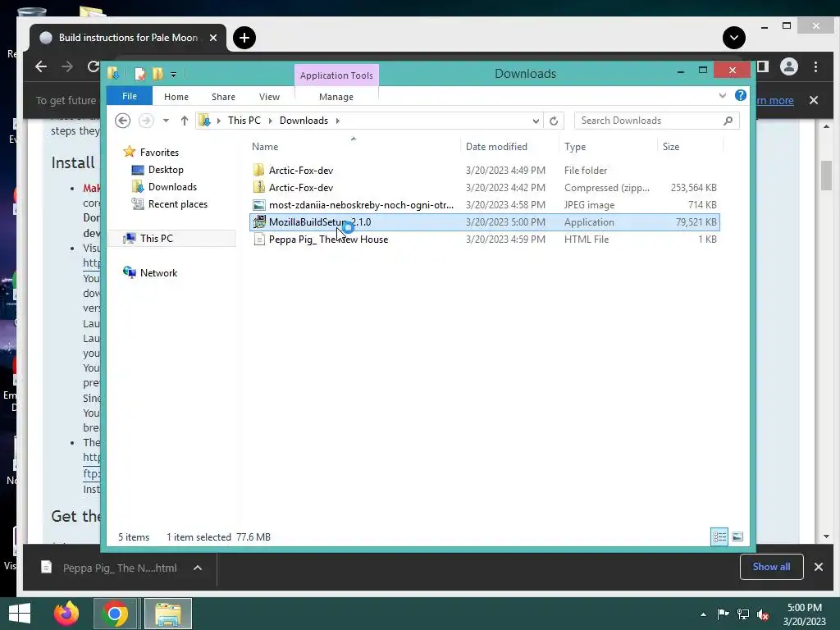Customize Quick Access Toolbar dropdown arrow

pos(174,75)
